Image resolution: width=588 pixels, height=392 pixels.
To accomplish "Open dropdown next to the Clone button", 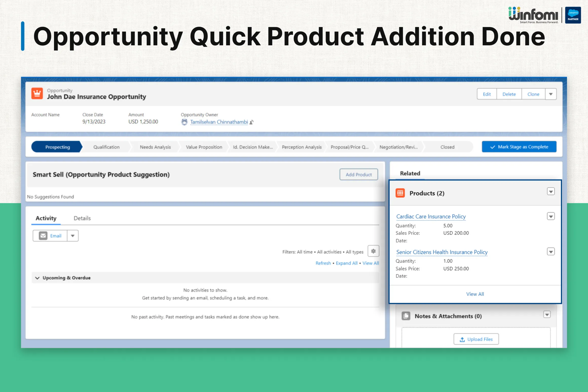I will (x=551, y=94).
